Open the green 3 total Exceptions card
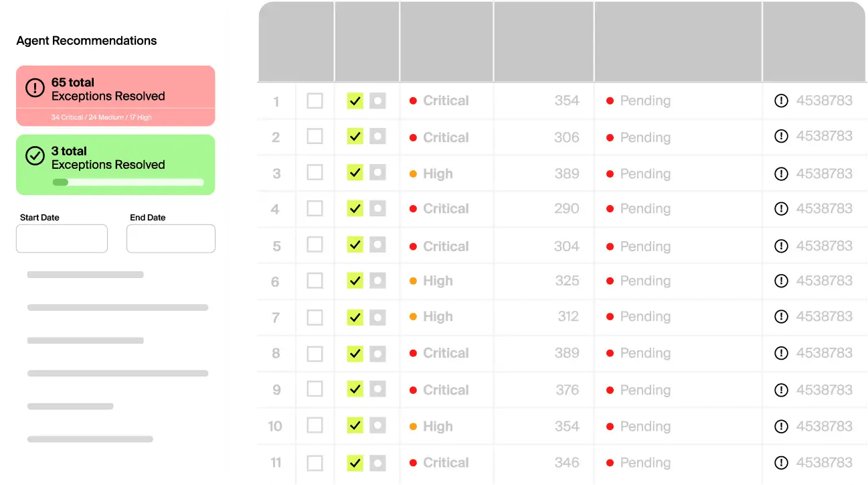Screen dimensions: 868x485 pyautogui.click(x=116, y=164)
